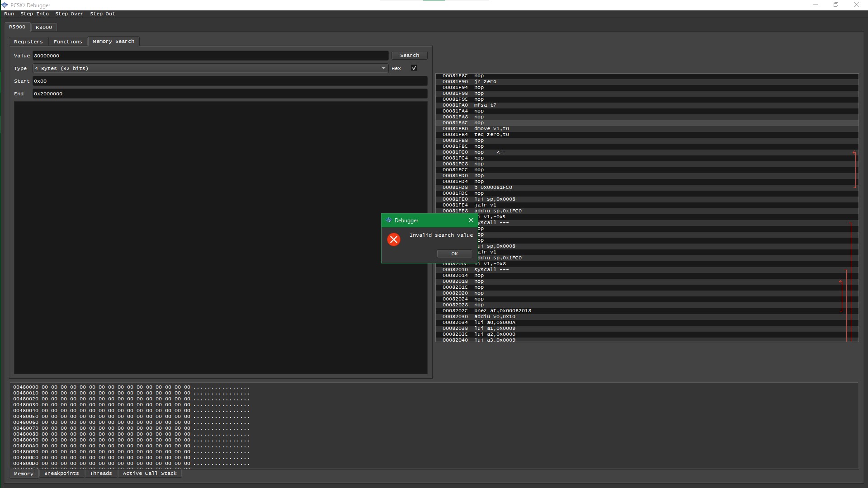Close the Invalid search value dialog
Screen dimensions: 868x488
[471, 220]
